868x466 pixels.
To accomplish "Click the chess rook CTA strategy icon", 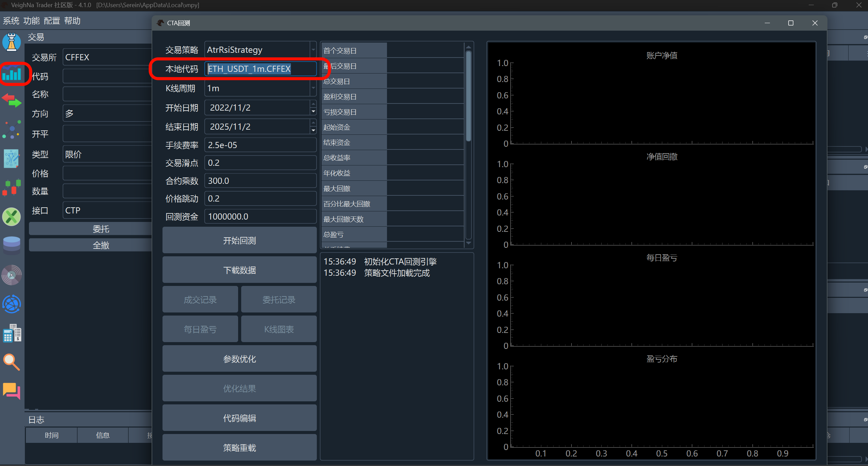I will tap(12, 42).
